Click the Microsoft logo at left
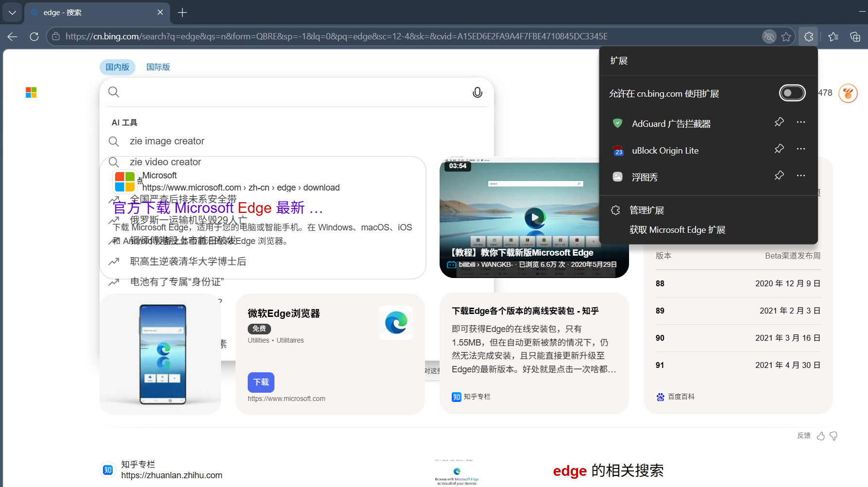868x487 pixels. 31,92
